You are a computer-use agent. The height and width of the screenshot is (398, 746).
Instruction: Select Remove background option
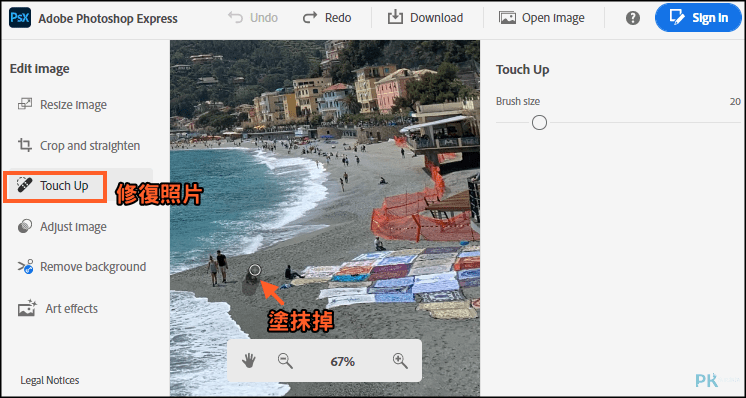tap(82, 267)
